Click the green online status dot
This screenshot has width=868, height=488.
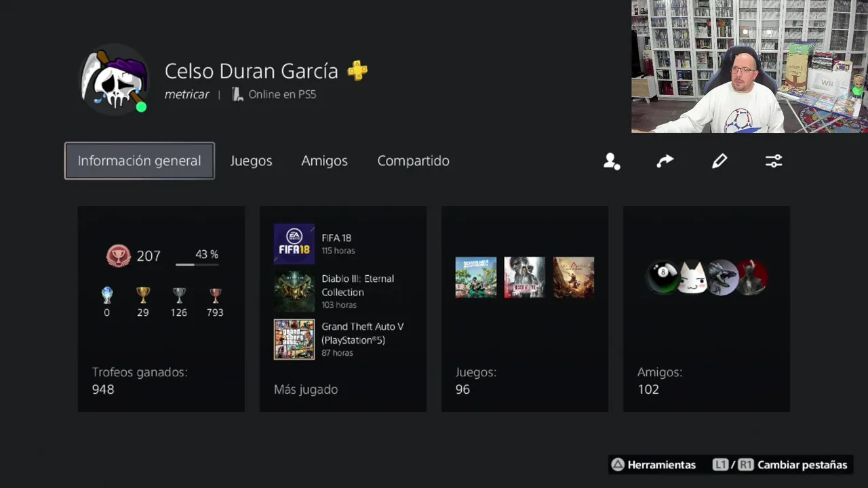click(141, 107)
